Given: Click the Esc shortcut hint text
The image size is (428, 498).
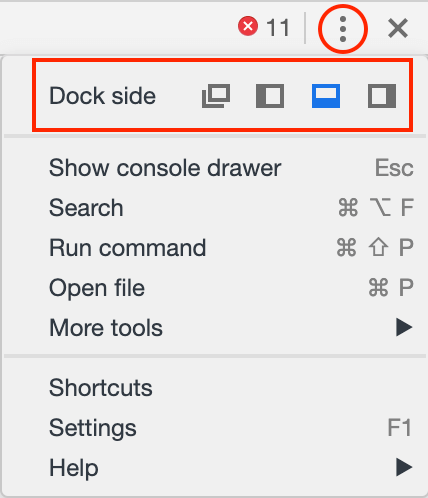Looking at the screenshot, I should click(x=394, y=168).
